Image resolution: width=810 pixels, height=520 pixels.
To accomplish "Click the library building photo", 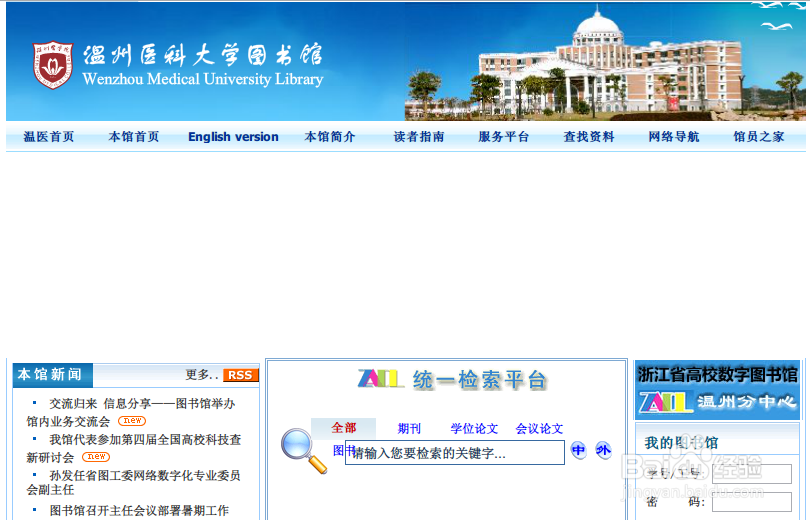I will click(x=605, y=65).
